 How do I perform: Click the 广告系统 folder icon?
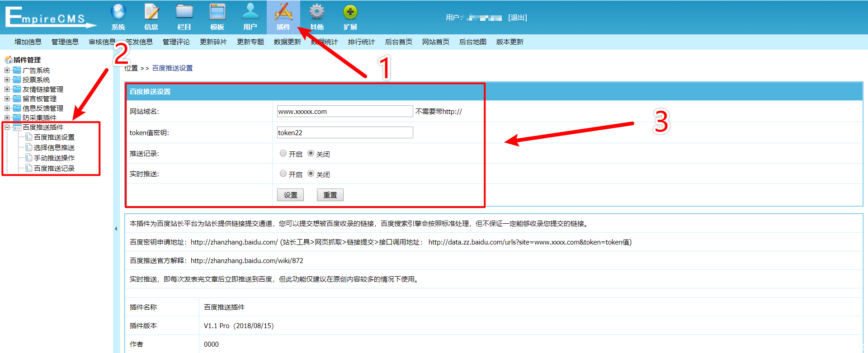point(17,70)
